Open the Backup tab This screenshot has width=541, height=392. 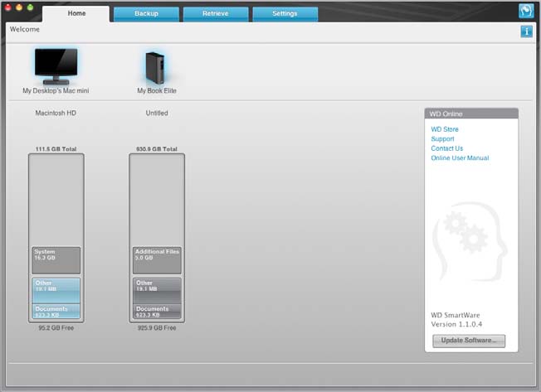click(x=146, y=14)
